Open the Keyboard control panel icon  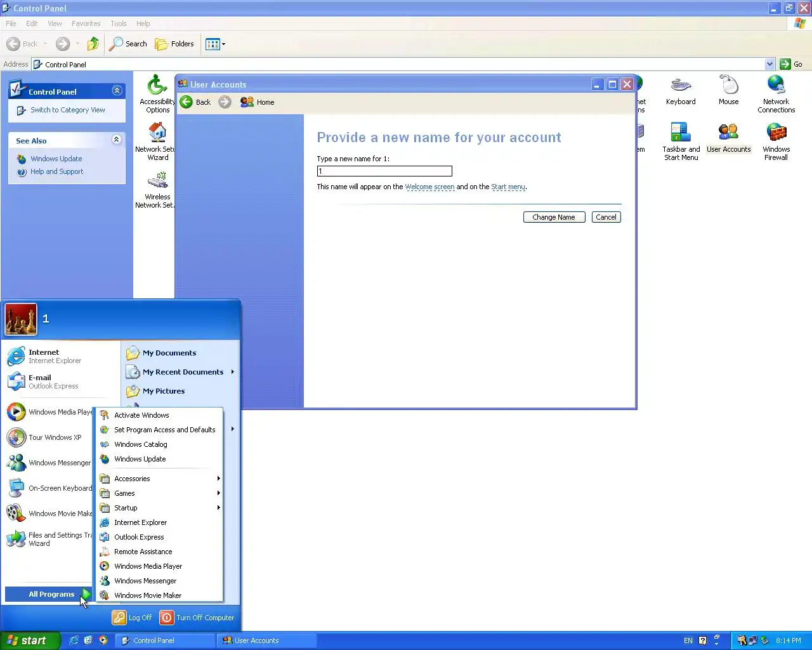681,90
